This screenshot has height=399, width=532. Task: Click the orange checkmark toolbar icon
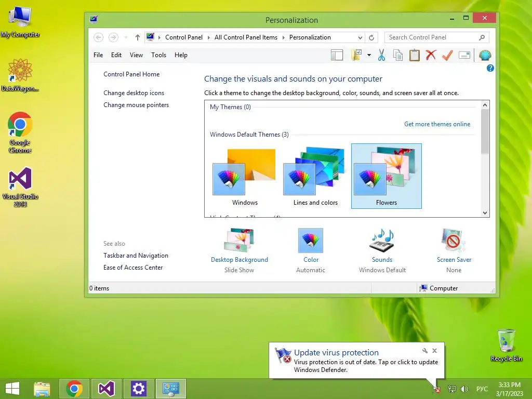coord(447,55)
